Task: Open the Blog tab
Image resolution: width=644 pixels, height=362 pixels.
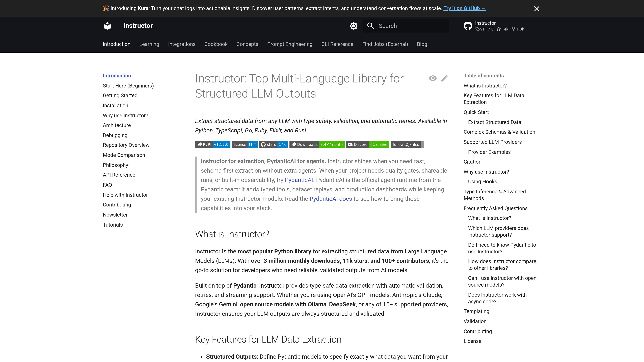Action: (x=422, y=44)
